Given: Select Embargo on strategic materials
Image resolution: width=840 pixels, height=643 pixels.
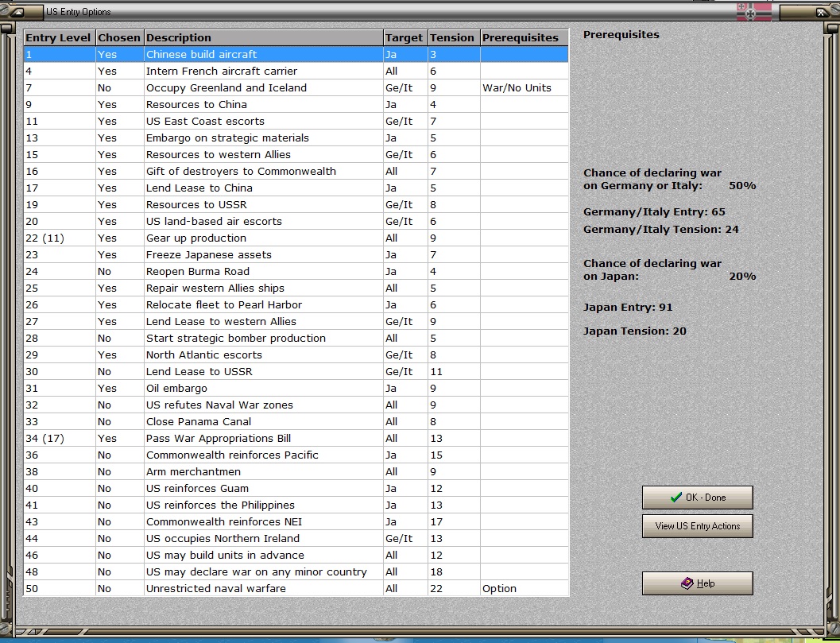Looking at the screenshot, I should tap(296, 138).
